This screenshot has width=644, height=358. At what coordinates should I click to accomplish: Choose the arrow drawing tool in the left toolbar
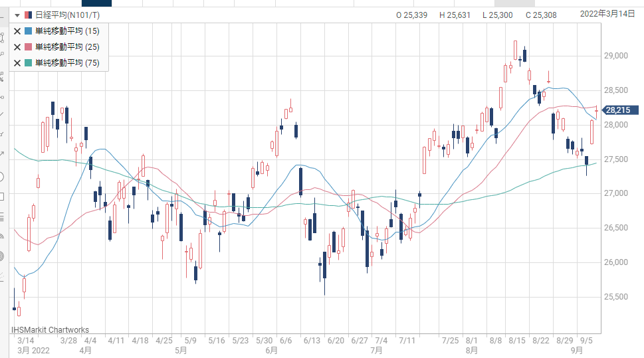click(x=2, y=155)
